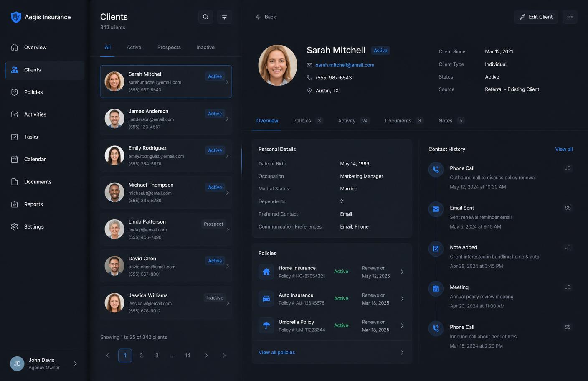Image resolution: width=588 pixels, height=381 pixels.
Task: Open the client list filter icon
Action: (224, 17)
